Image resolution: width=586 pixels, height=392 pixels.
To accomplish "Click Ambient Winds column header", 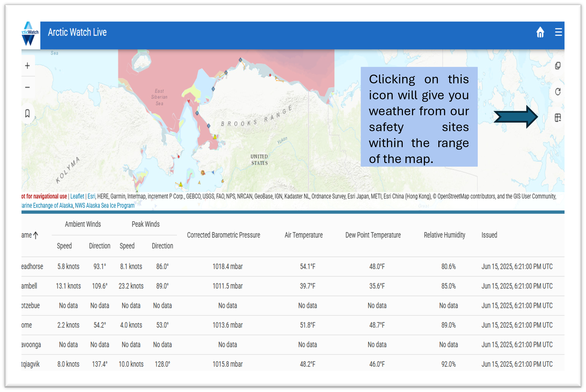I will click(83, 224).
